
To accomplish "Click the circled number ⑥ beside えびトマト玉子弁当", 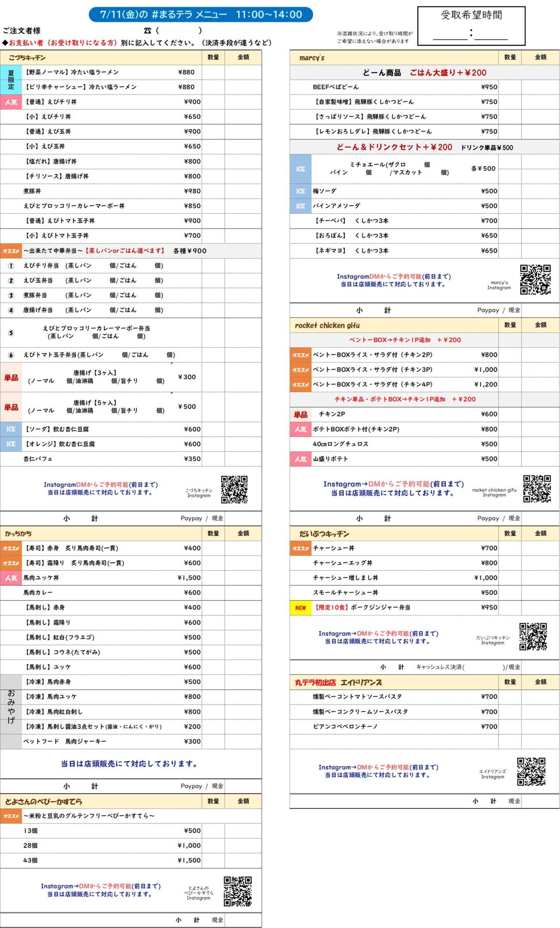I will click(11, 355).
